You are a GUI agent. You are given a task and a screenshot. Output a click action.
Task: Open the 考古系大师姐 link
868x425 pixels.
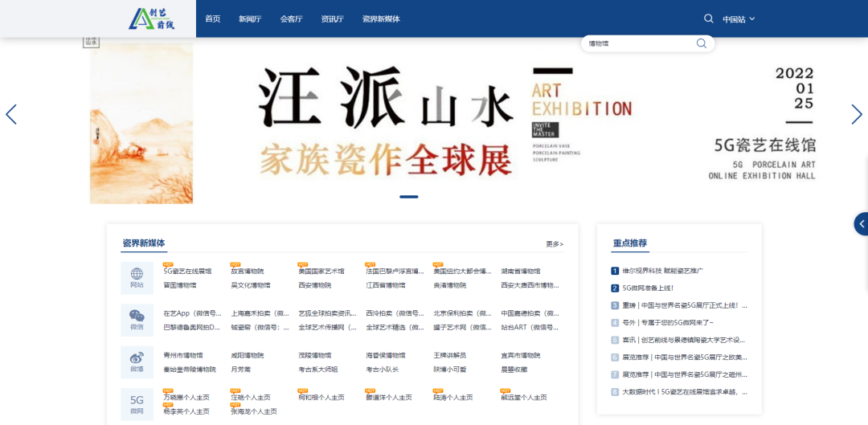point(317,369)
